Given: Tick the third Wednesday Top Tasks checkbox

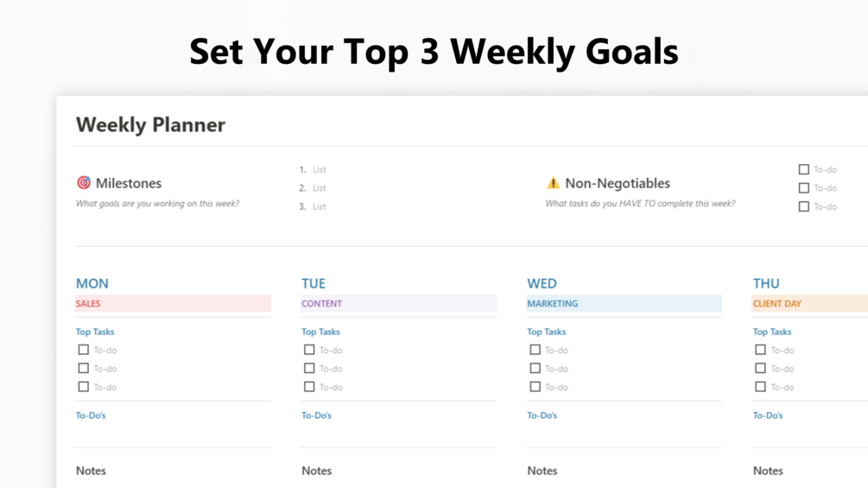Looking at the screenshot, I should tap(535, 387).
